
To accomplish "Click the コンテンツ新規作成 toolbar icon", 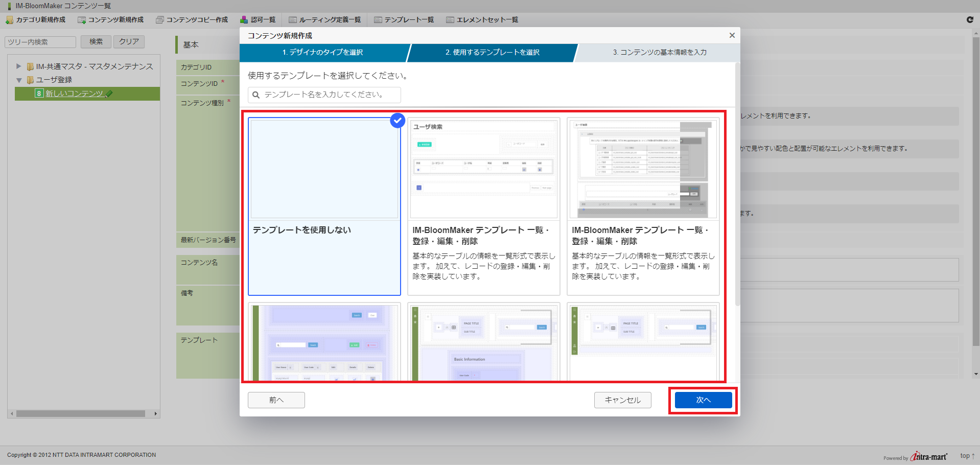I will click(82, 20).
